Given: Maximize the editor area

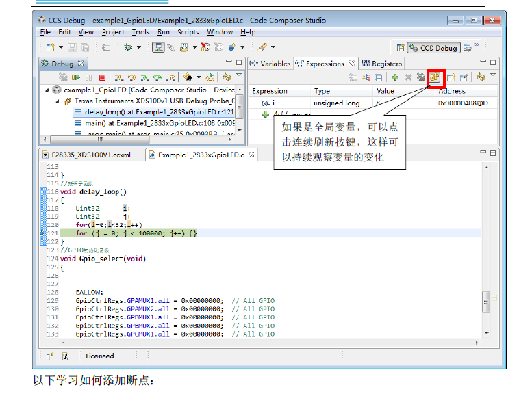Looking at the screenshot, I should [x=493, y=153].
